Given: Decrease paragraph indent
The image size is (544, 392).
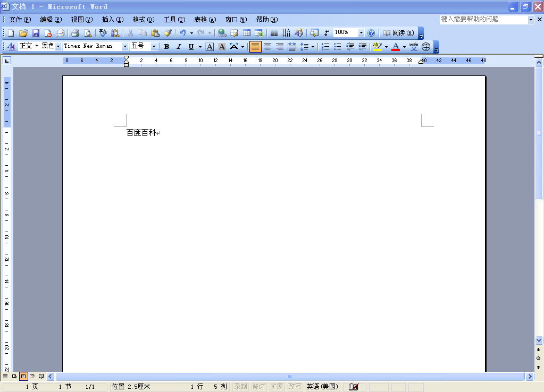Looking at the screenshot, I should [x=350, y=46].
